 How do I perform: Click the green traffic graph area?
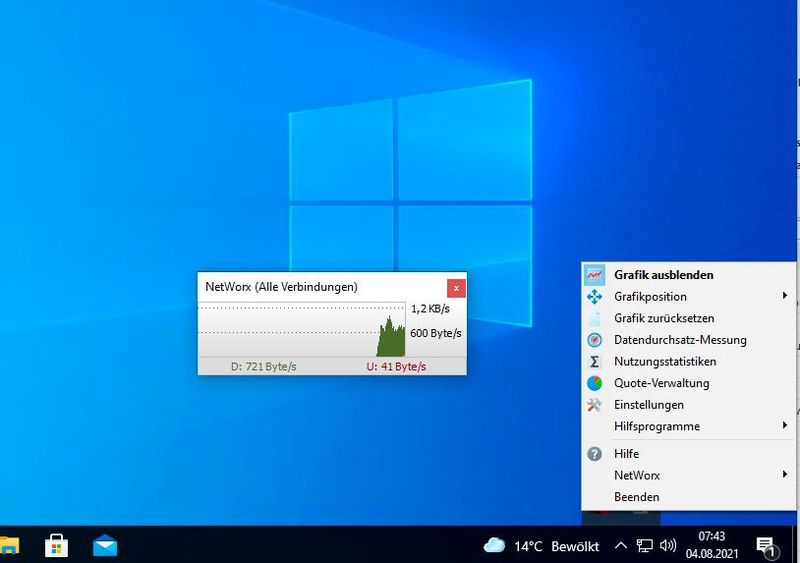(391, 337)
